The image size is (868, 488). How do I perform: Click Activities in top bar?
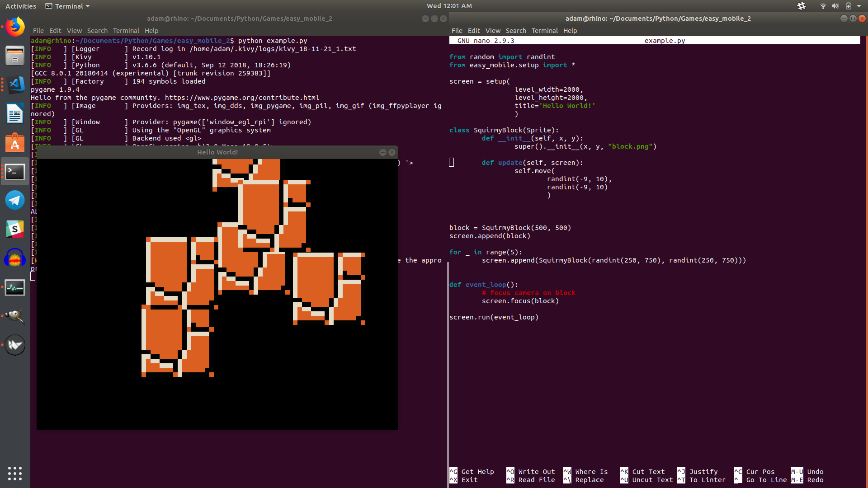[x=20, y=6]
